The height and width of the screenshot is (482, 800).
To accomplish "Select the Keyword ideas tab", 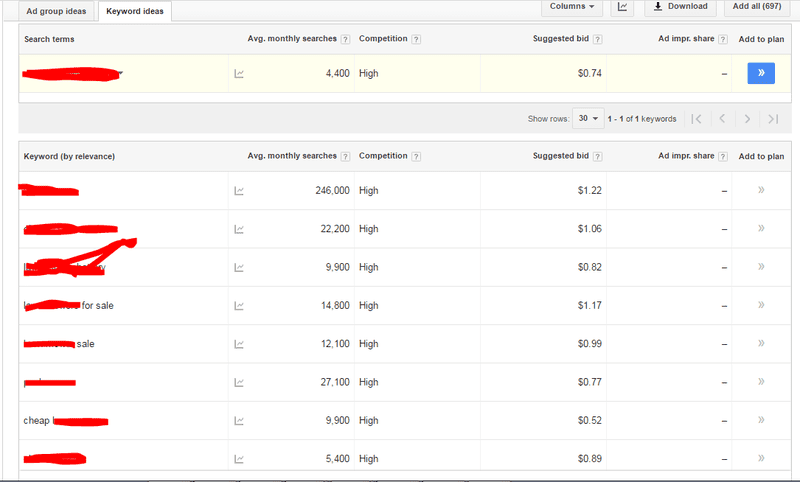I will click(x=137, y=11).
